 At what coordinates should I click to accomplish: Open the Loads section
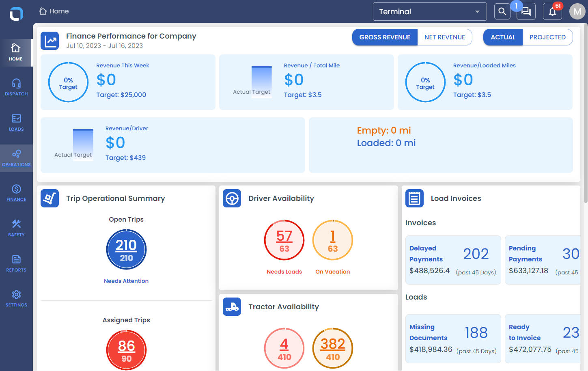pyautogui.click(x=16, y=123)
